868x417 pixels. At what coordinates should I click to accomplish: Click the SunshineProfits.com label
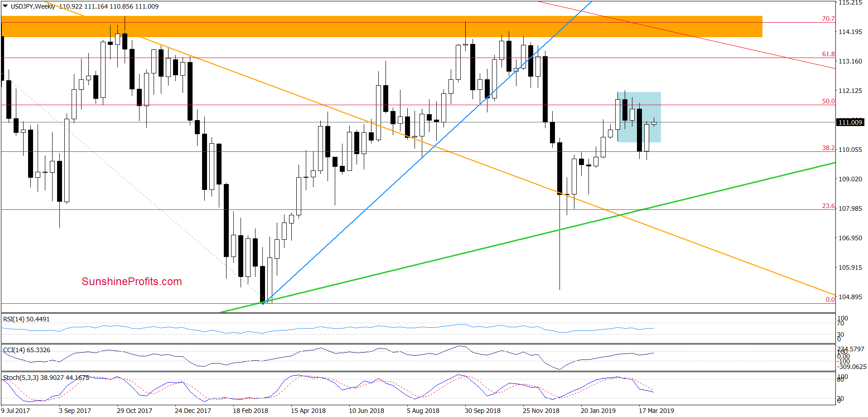pyautogui.click(x=132, y=281)
